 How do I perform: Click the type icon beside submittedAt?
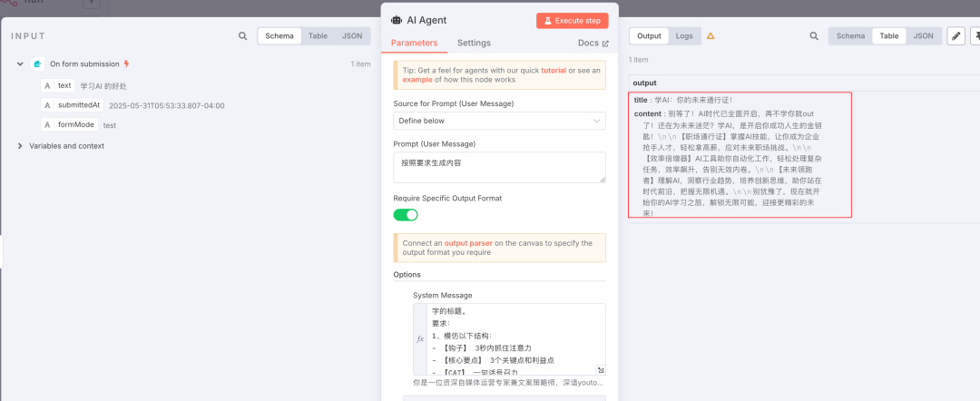click(47, 105)
